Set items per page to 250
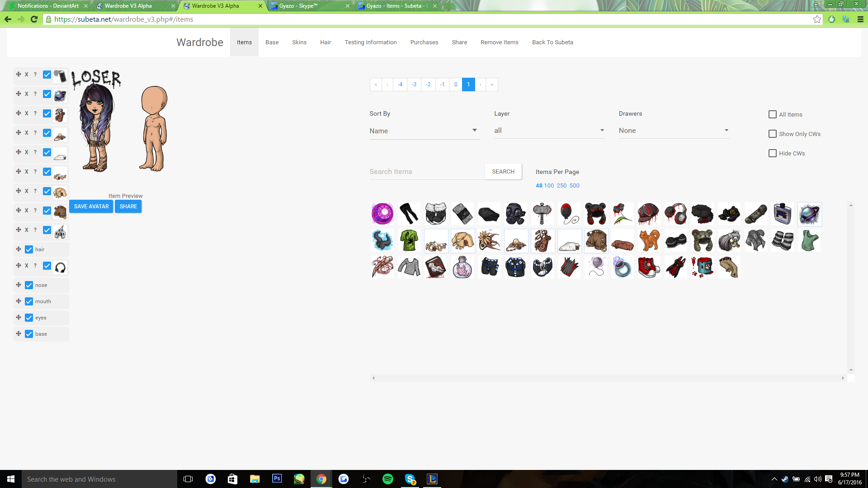The width and height of the screenshot is (868, 488). 561,186
